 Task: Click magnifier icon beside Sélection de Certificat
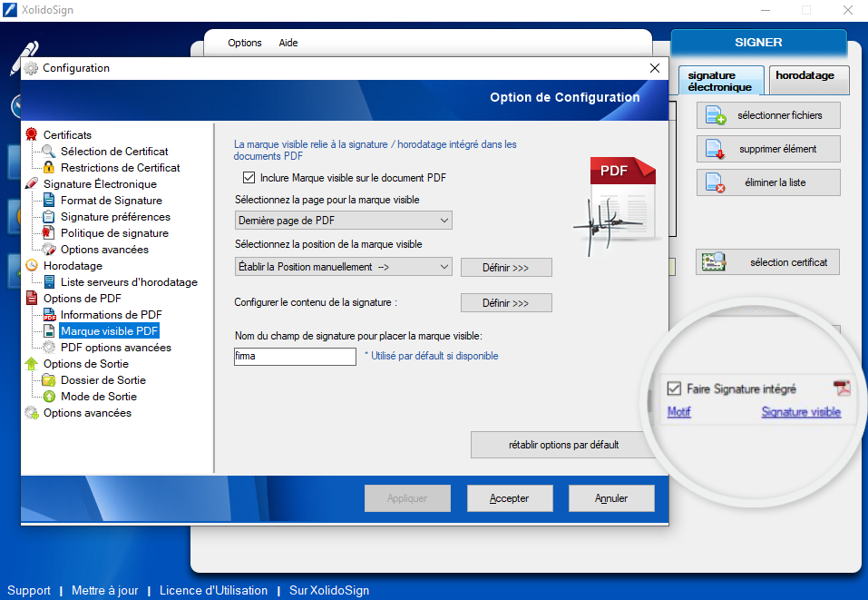point(49,151)
